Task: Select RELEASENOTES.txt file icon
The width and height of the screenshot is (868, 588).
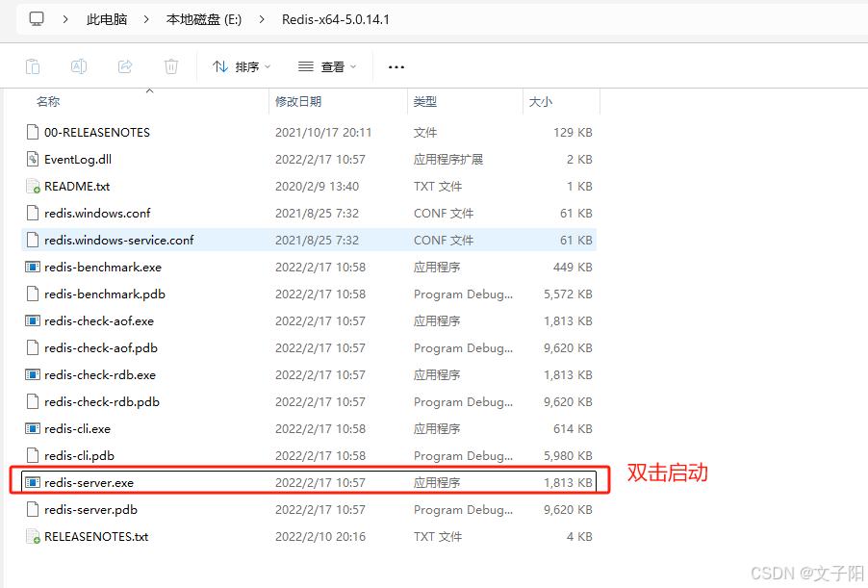Action: 33,536
